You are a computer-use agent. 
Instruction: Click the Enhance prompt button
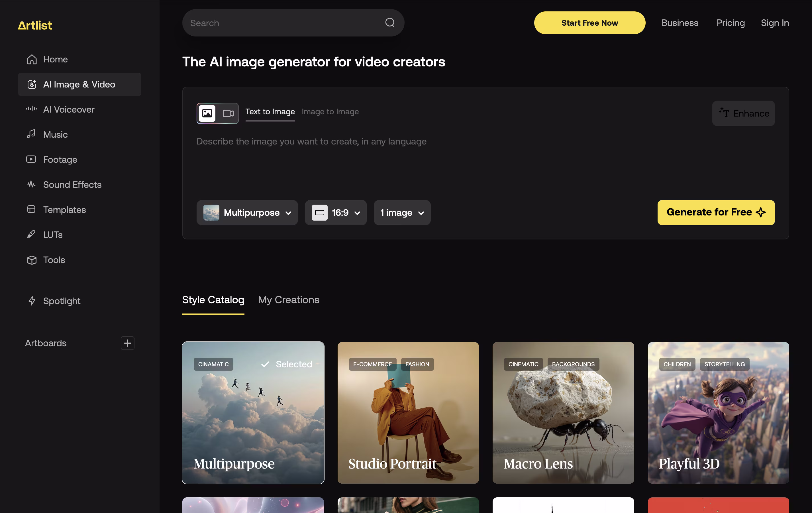(x=744, y=114)
